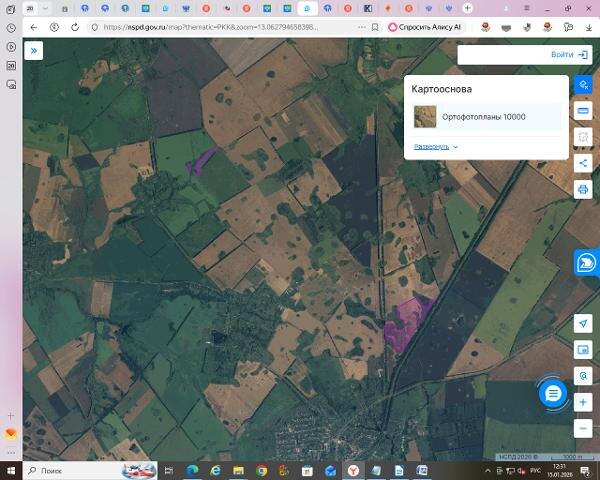Choose Ортофотопланы 10000 basemap thumbnail
Viewport: 600px width, 480px height.
[425, 117]
